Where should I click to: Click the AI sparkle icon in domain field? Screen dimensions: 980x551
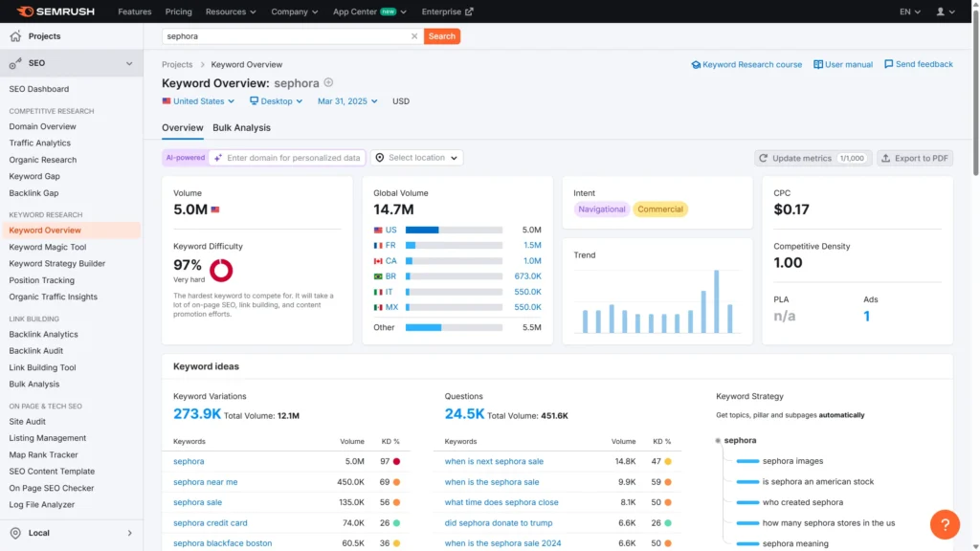(x=218, y=158)
